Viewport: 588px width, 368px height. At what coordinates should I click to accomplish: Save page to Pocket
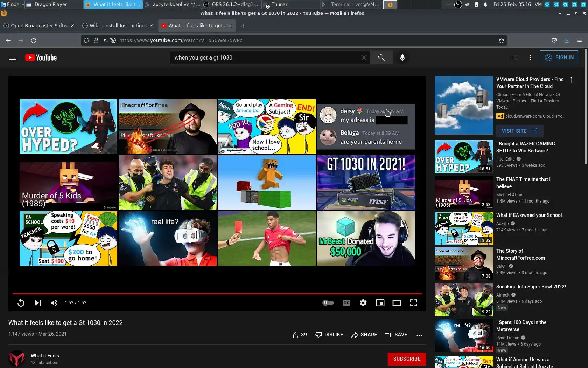tap(554, 41)
